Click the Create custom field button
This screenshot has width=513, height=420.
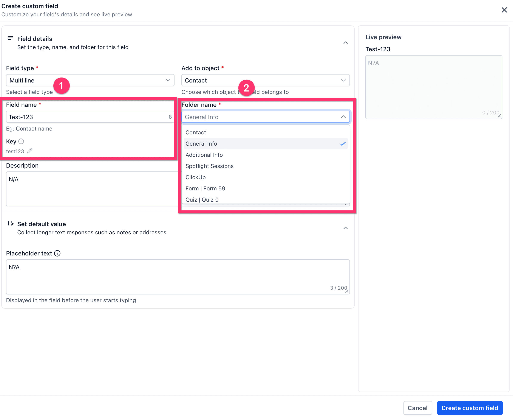[470, 408]
